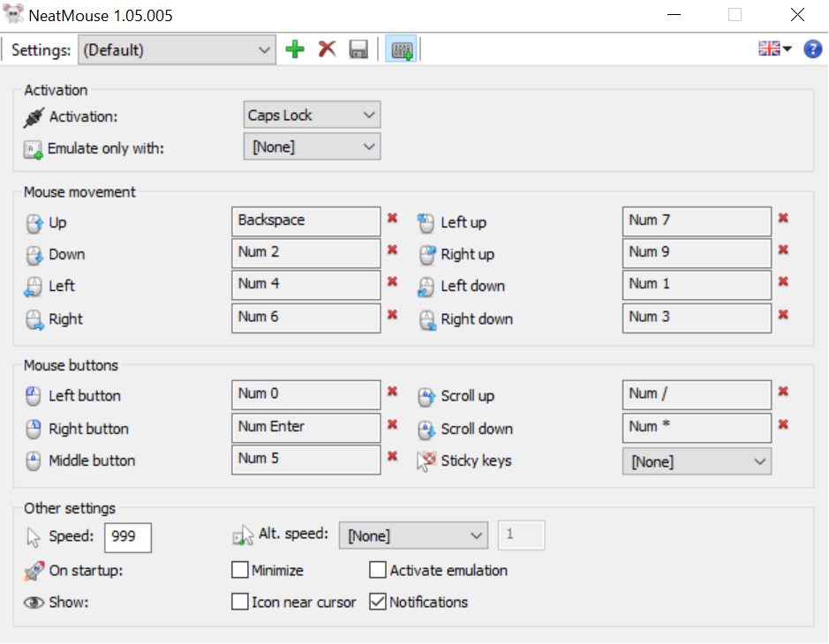Minimize the NeatMouse window
The height and width of the screenshot is (644, 829).
click(x=675, y=15)
